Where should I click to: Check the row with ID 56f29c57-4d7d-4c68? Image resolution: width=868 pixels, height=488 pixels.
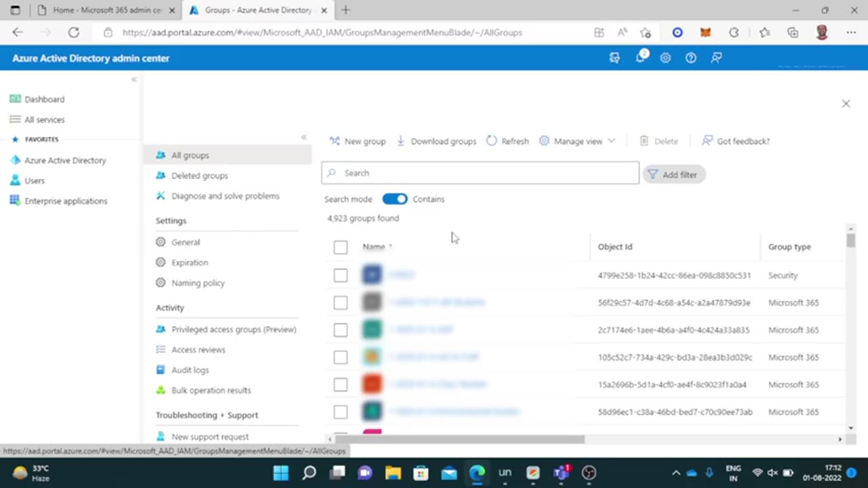click(340, 302)
